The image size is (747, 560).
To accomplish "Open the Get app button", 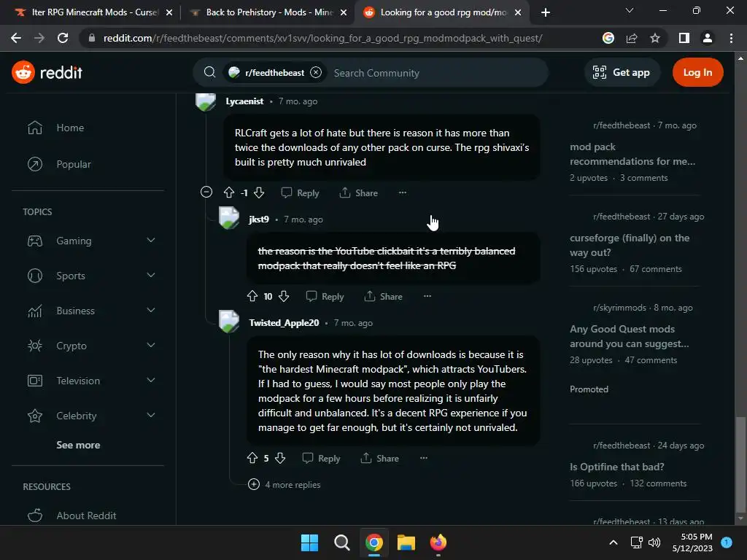I will coord(622,72).
